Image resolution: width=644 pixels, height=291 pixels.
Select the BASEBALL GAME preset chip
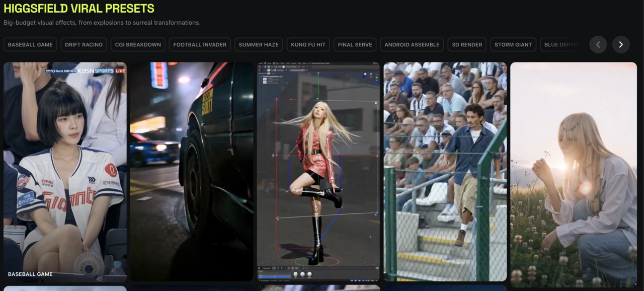click(x=30, y=44)
